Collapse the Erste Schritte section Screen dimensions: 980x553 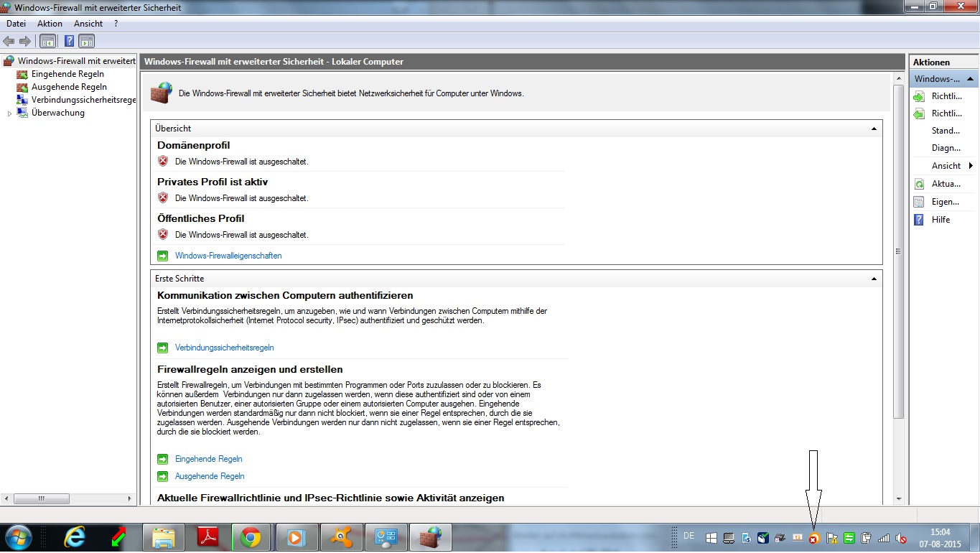click(874, 279)
